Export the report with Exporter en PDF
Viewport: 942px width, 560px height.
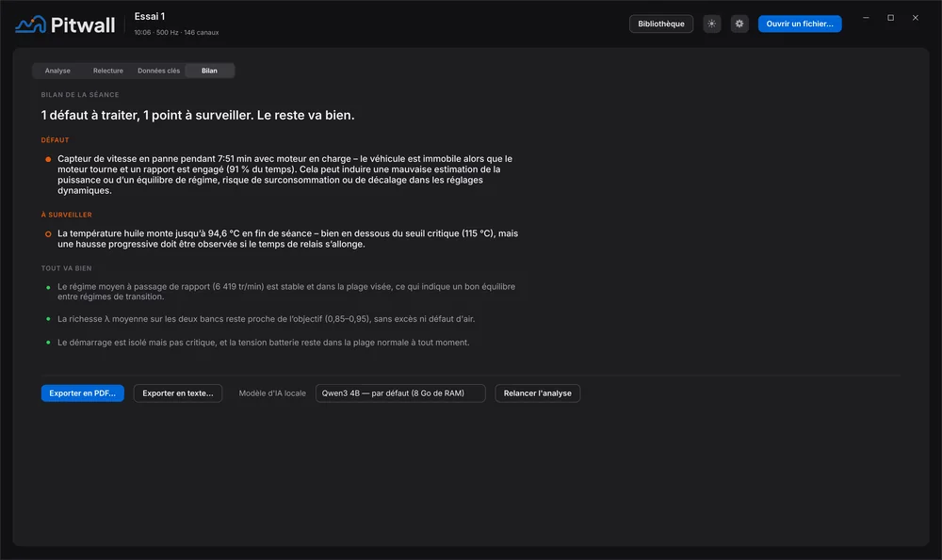[x=82, y=393]
